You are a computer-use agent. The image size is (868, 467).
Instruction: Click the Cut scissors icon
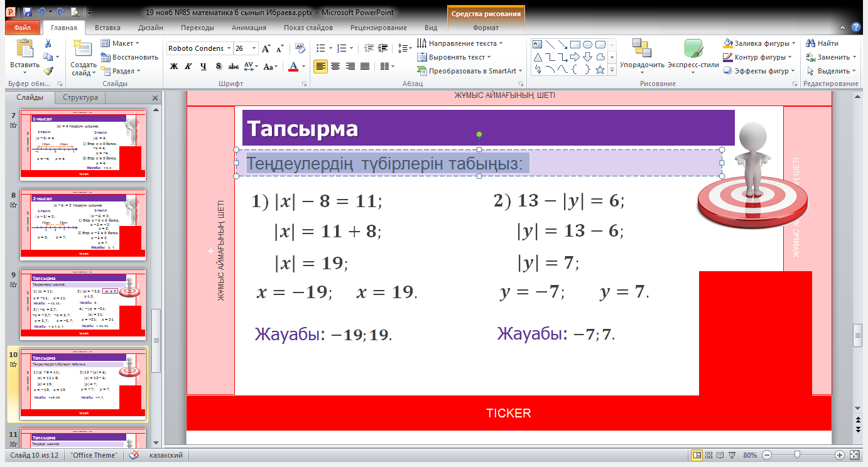[x=48, y=43]
